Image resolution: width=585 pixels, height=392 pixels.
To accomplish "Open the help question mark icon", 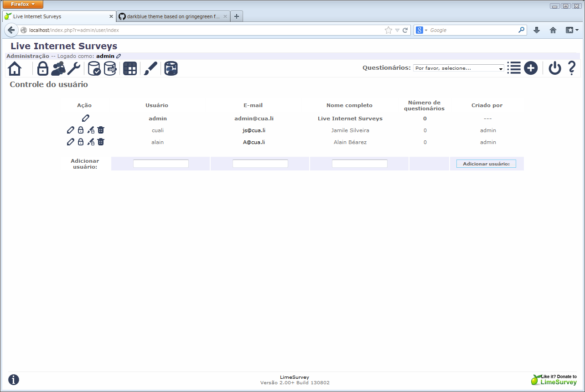I will [x=572, y=68].
